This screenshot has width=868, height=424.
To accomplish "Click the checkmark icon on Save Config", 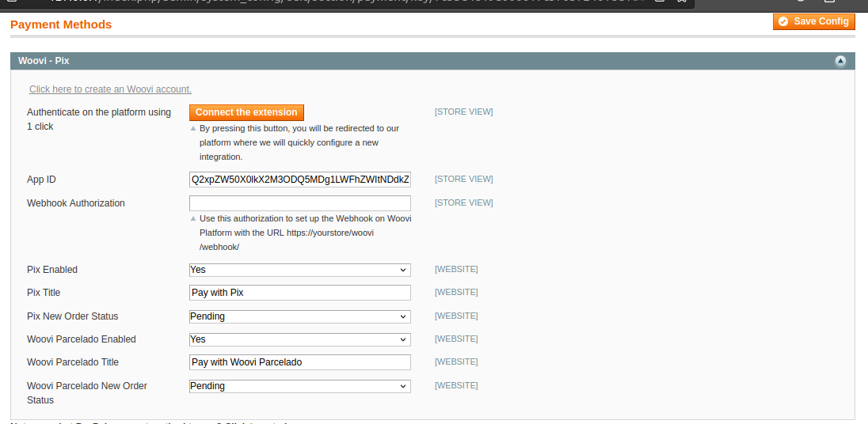I will (x=784, y=21).
